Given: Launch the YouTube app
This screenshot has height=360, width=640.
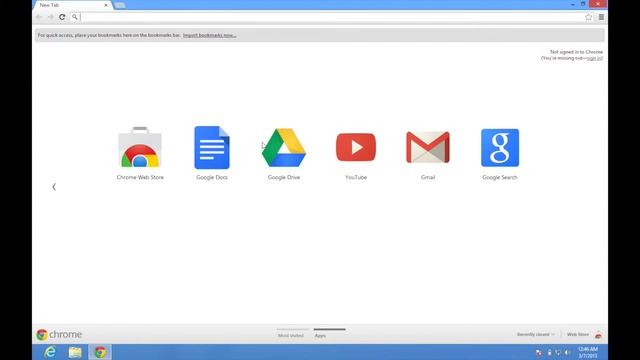Looking at the screenshot, I should (356, 155).
